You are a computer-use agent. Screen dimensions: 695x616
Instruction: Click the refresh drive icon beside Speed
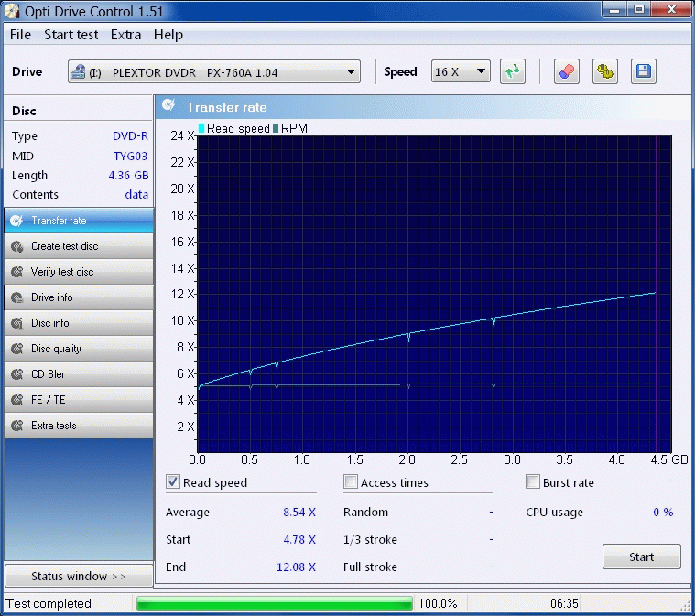513,71
